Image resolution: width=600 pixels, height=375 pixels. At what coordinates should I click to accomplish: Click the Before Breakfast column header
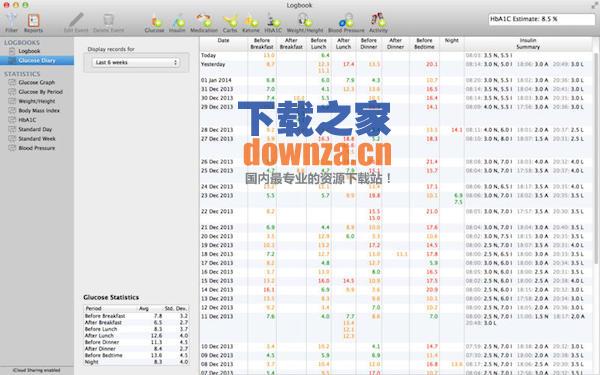tap(262, 44)
